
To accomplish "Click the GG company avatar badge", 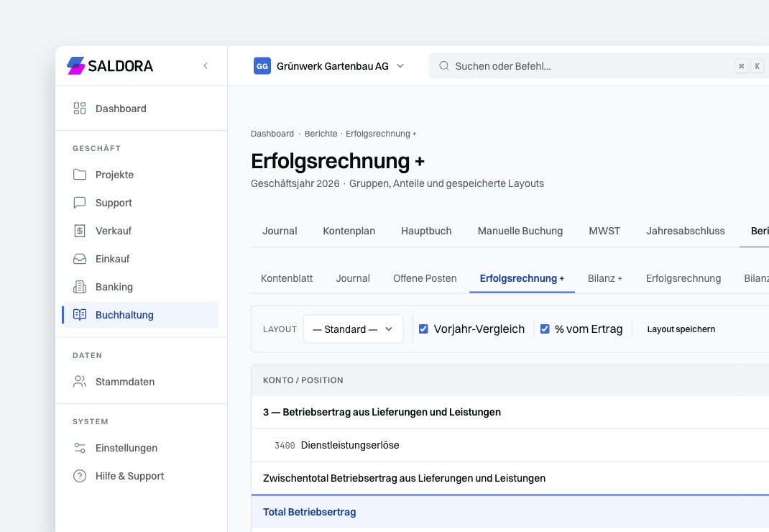I will 262,65.
